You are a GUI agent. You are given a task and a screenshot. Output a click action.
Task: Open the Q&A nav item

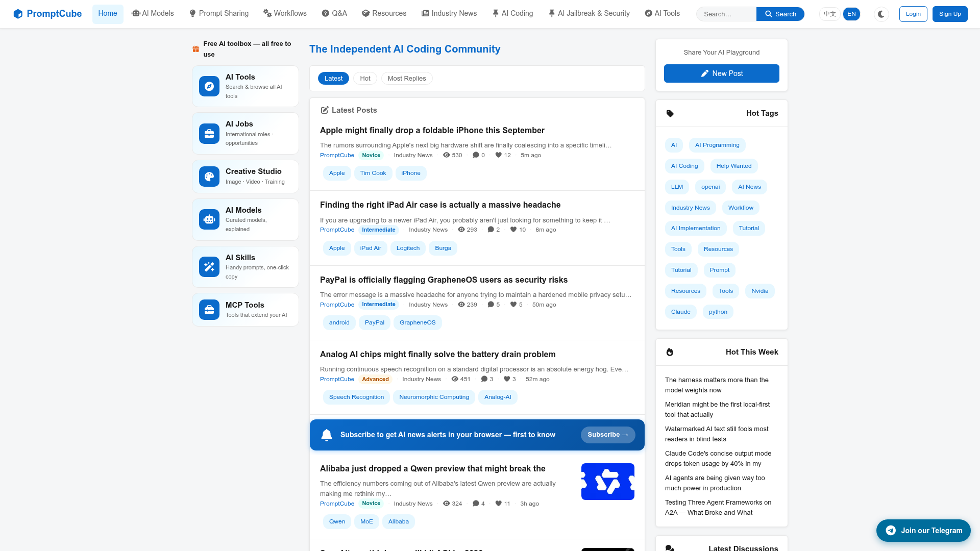click(334, 14)
